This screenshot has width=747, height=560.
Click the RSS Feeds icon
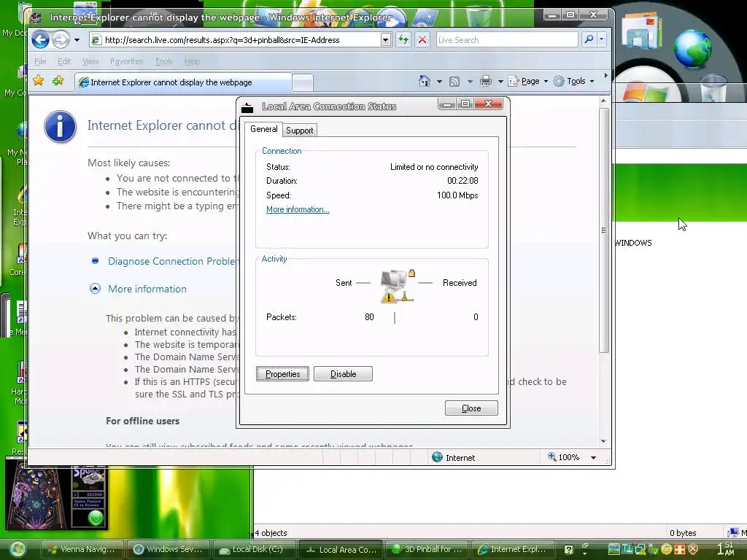(454, 82)
